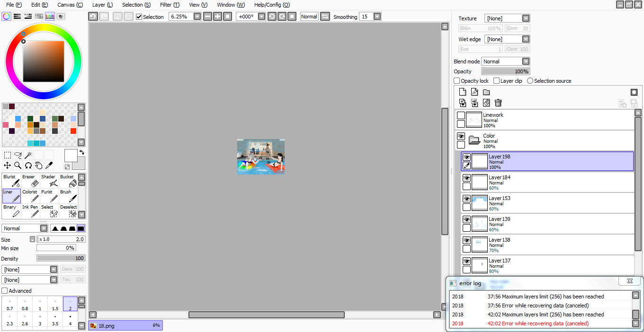The width and height of the screenshot is (644, 332).
Task: Enable Opacity lock
Action: (x=457, y=81)
